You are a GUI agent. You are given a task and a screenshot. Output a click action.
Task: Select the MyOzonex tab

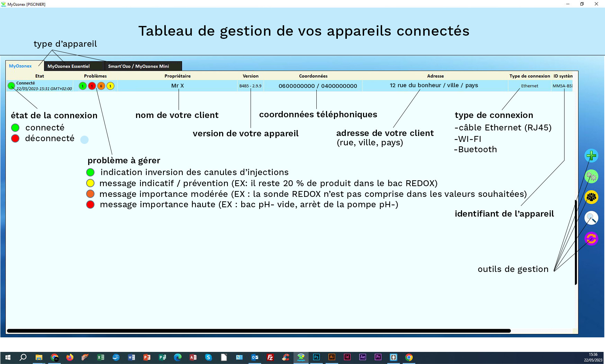21,66
